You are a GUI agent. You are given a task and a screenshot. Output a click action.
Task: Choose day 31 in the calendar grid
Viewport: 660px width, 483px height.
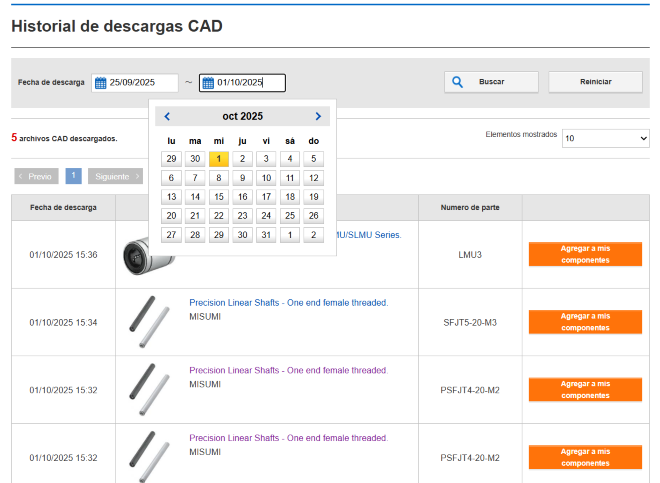click(x=266, y=235)
